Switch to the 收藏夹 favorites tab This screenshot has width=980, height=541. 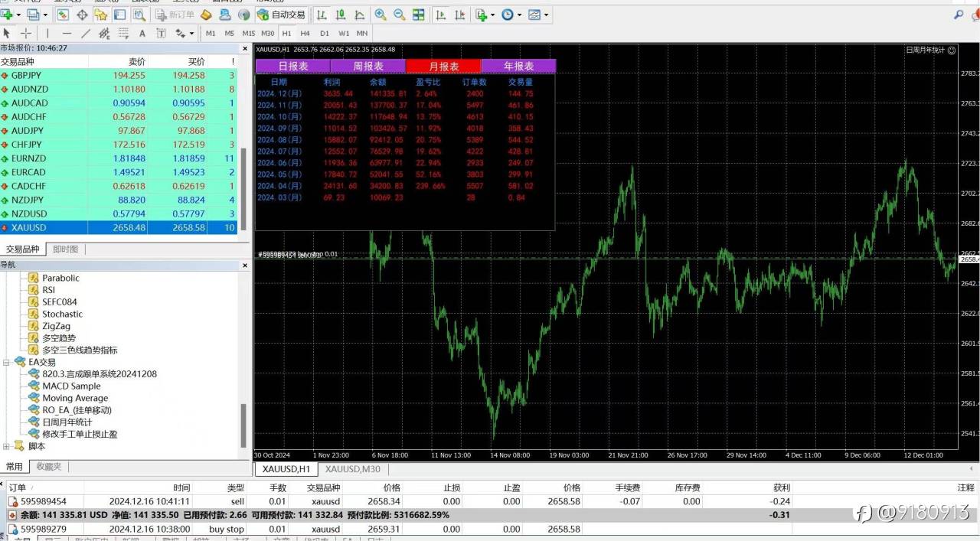point(48,466)
